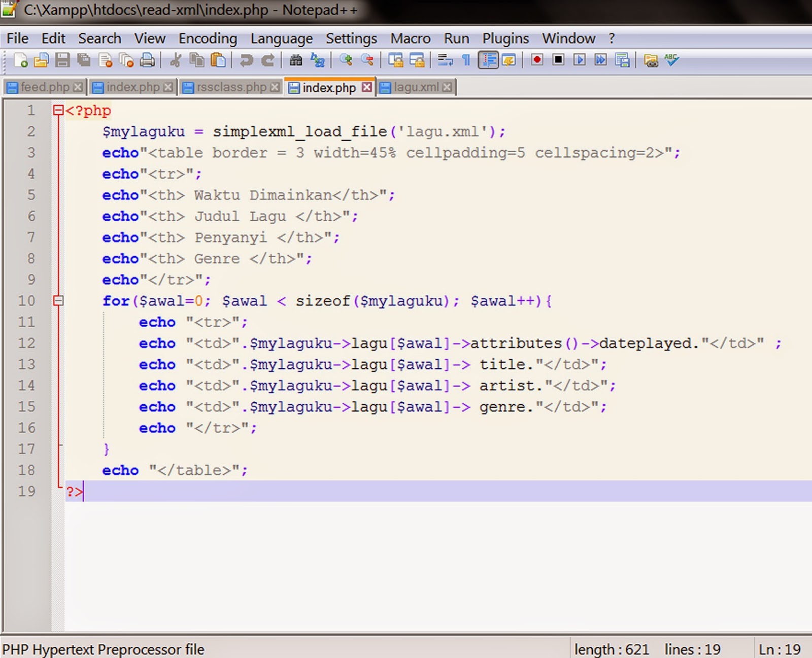Toggle show all characters paragraph mark

click(x=466, y=60)
